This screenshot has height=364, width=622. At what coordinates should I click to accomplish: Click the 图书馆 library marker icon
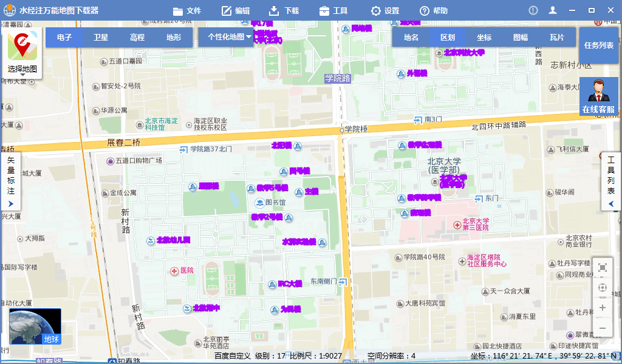[x=259, y=203]
